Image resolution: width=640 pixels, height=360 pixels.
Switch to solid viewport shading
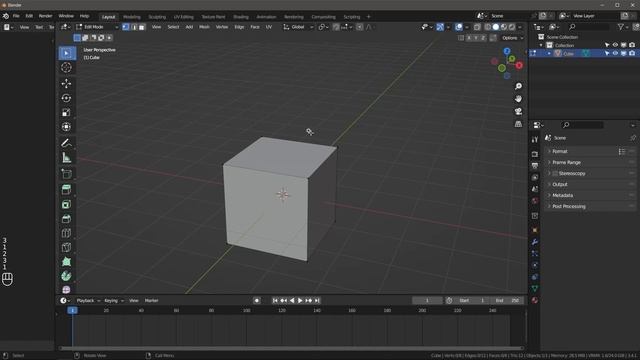click(x=496, y=27)
